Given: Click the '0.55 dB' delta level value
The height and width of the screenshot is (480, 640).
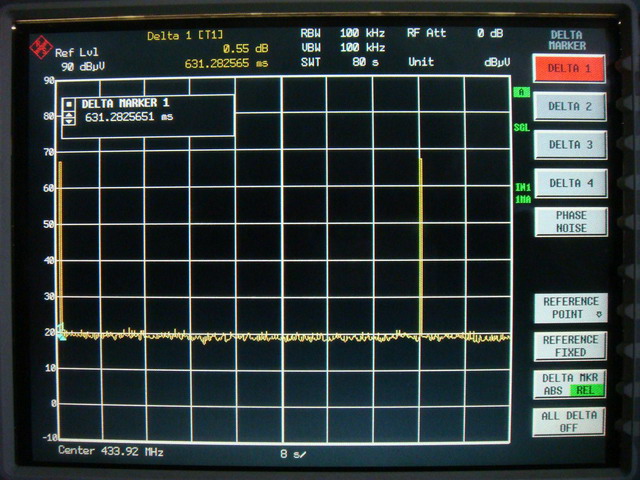Looking at the screenshot, I should 246,49.
